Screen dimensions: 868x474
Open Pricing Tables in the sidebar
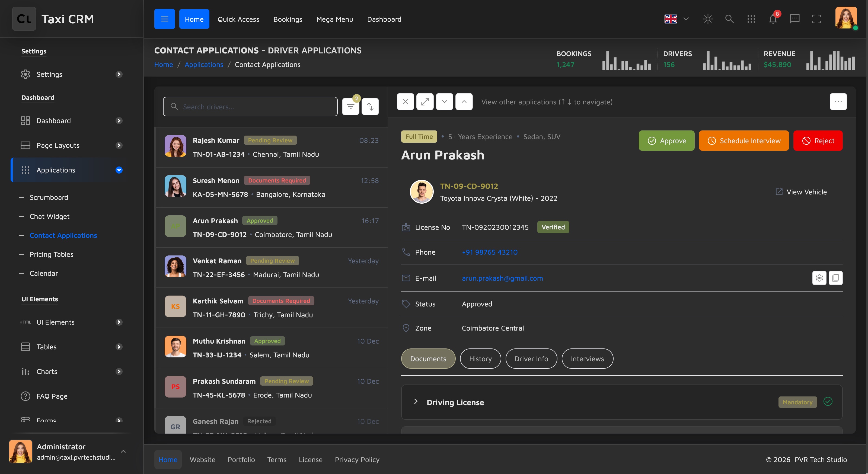[52, 254]
